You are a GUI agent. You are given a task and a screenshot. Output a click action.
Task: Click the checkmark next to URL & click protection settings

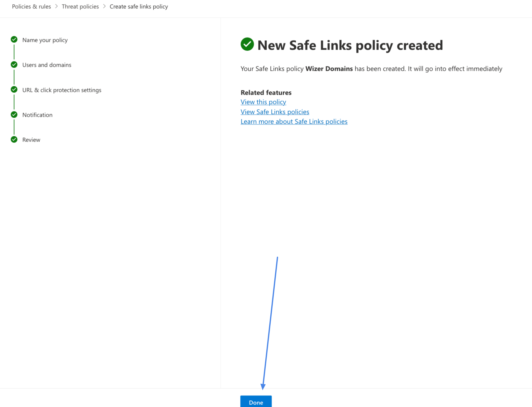click(14, 89)
